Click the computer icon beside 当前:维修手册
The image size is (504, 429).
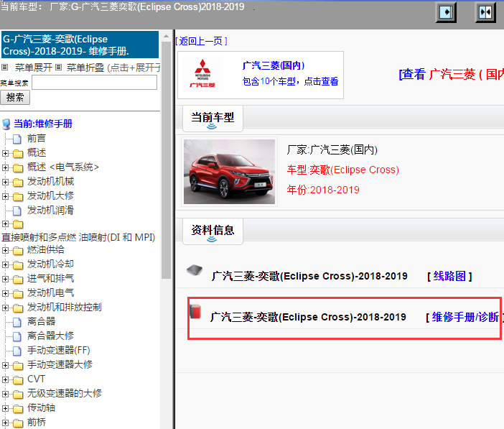6,124
